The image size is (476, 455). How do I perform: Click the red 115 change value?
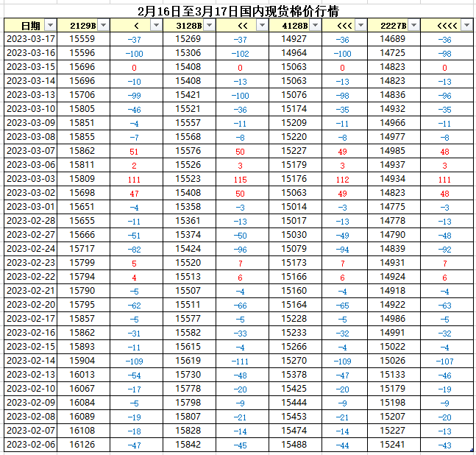[240, 180]
